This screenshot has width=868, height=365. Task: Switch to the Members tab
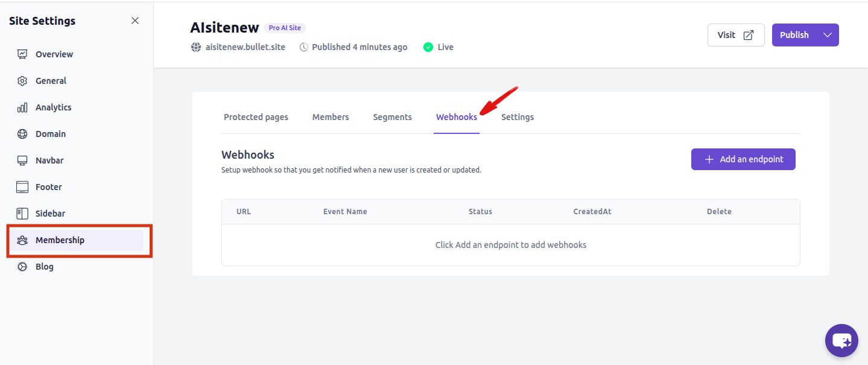(x=331, y=117)
